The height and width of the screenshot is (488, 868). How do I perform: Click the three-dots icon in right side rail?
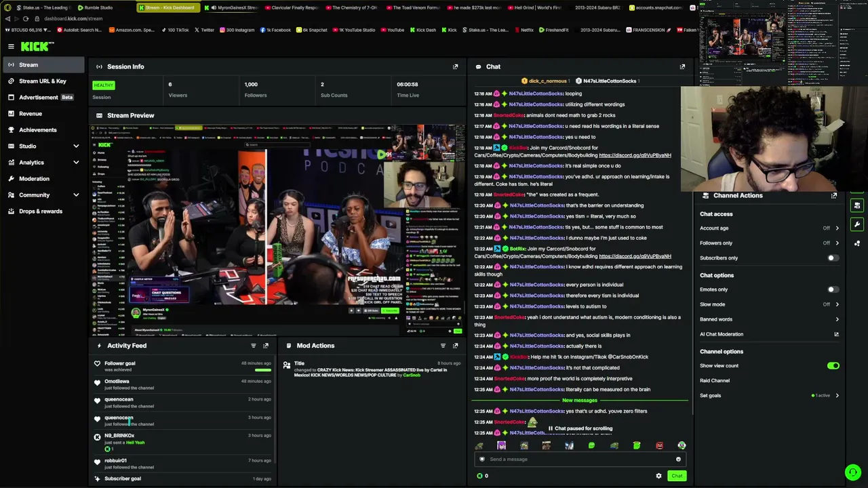point(857,243)
